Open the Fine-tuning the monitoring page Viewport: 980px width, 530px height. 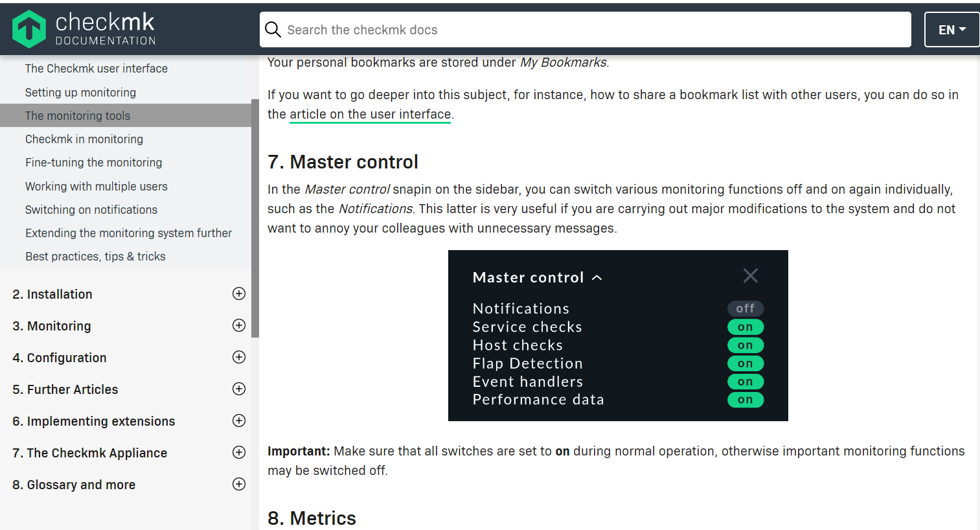pos(95,162)
